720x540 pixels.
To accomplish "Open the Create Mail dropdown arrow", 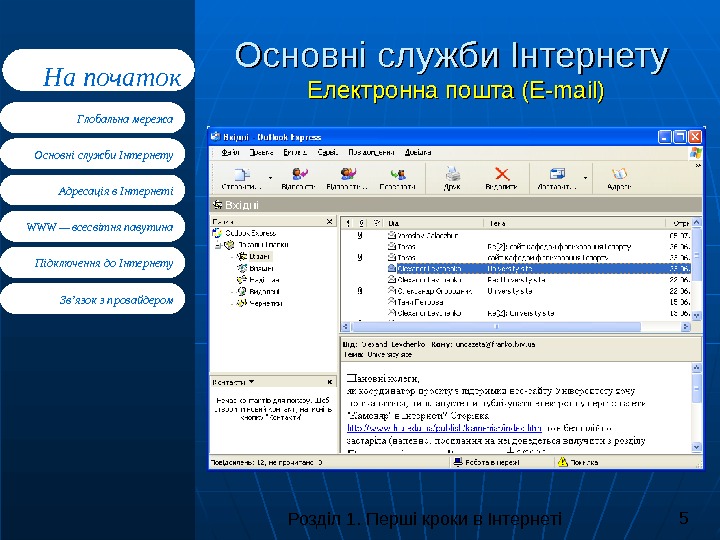I will 270,178.
